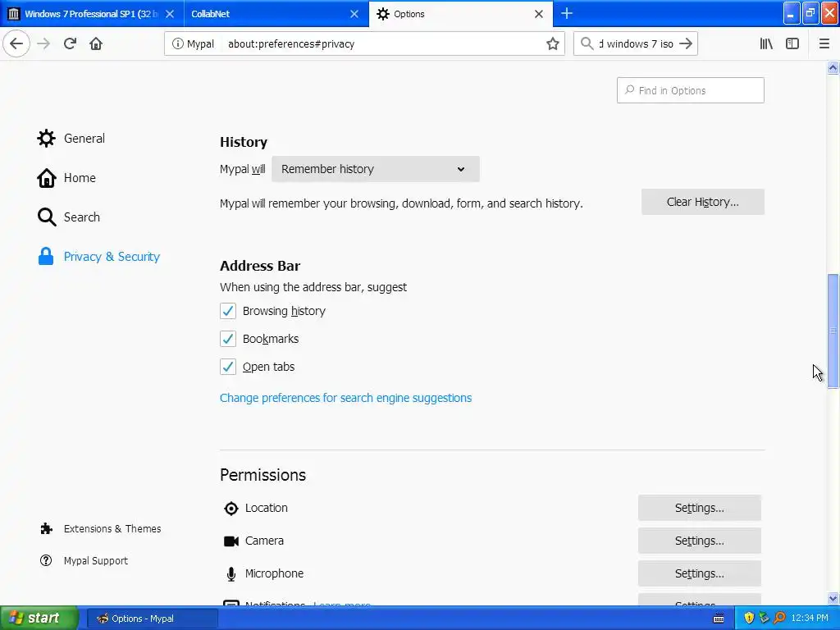The width and height of the screenshot is (840, 630).
Task: Click the Location permission target icon
Action: [x=231, y=509]
